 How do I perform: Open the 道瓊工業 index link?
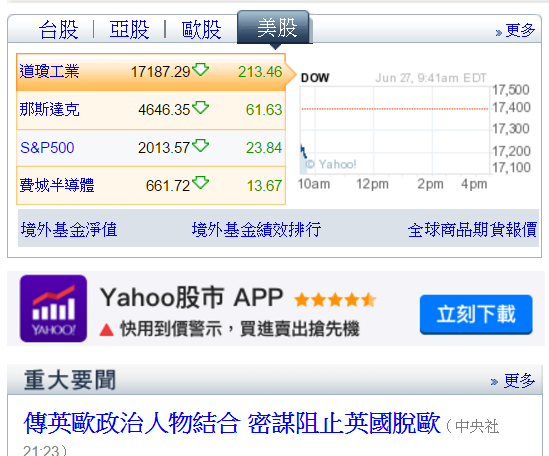tap(49, 71)
